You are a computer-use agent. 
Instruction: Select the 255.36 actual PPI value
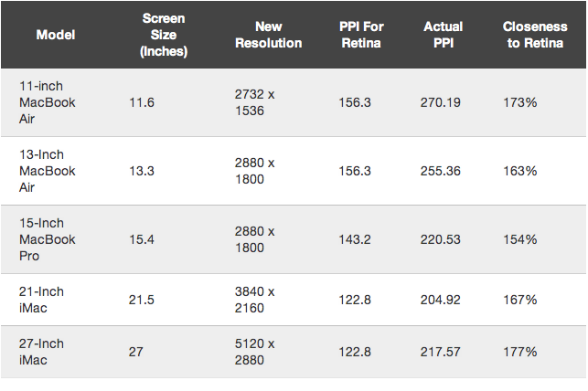tap(440, 171)
